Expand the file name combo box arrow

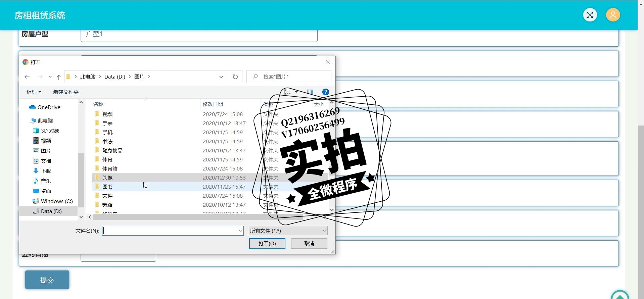(240, 231)
